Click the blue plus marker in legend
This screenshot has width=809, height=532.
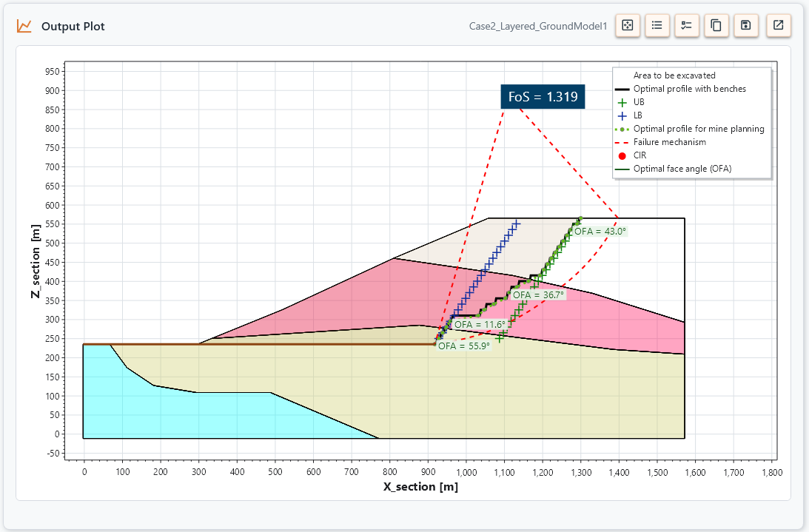[x=622, y=115]
